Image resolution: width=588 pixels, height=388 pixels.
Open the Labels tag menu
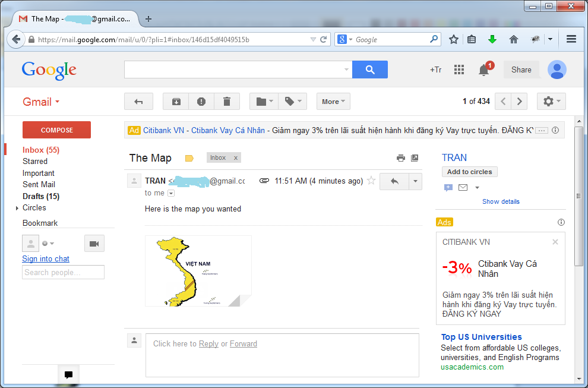click(292, 102)
